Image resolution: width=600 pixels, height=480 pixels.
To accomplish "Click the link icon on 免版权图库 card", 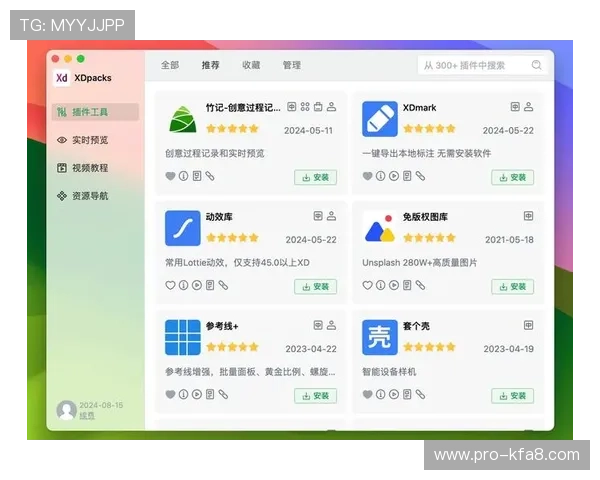I will 420,285.
